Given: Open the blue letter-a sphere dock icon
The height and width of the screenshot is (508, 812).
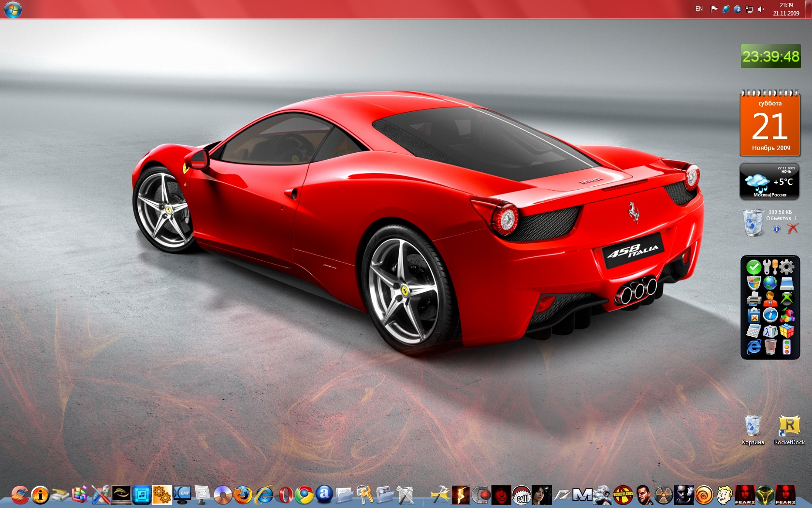Looking at the screenshot, I should pyautogui.click(x=325, y=494).
